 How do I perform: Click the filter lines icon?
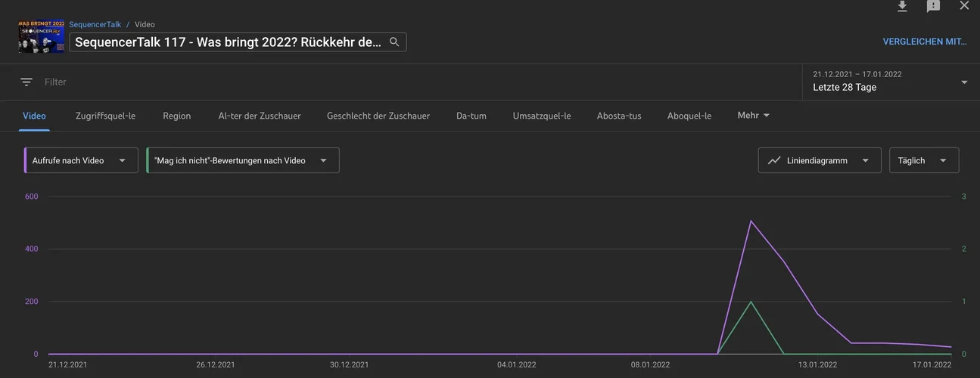[26, 82]
